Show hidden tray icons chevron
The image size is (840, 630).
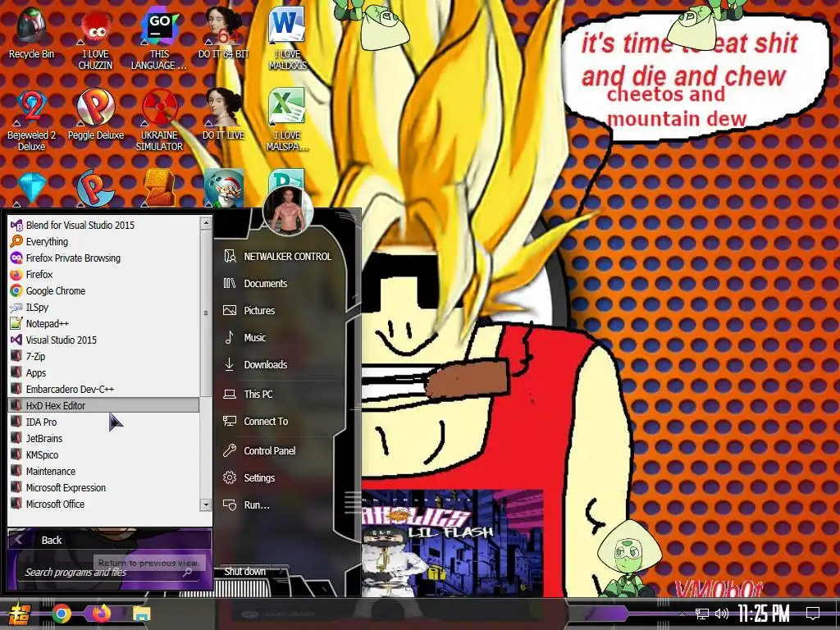tap(682, 614)
